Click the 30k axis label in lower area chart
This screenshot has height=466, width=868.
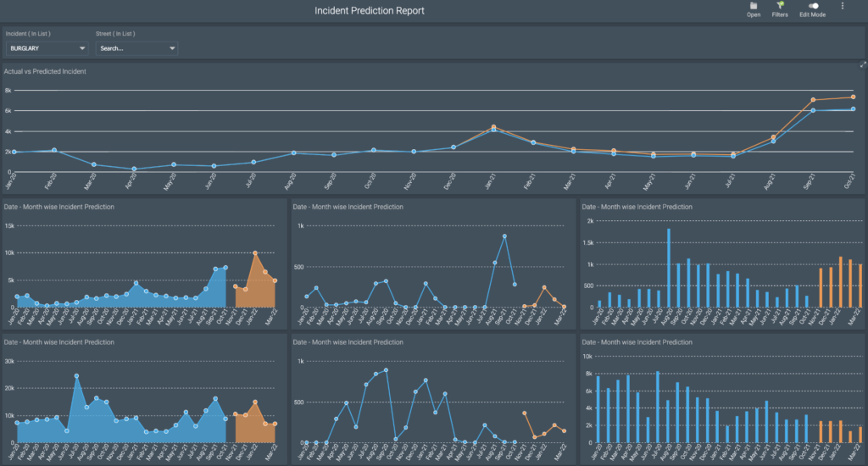tap(9, 362)
